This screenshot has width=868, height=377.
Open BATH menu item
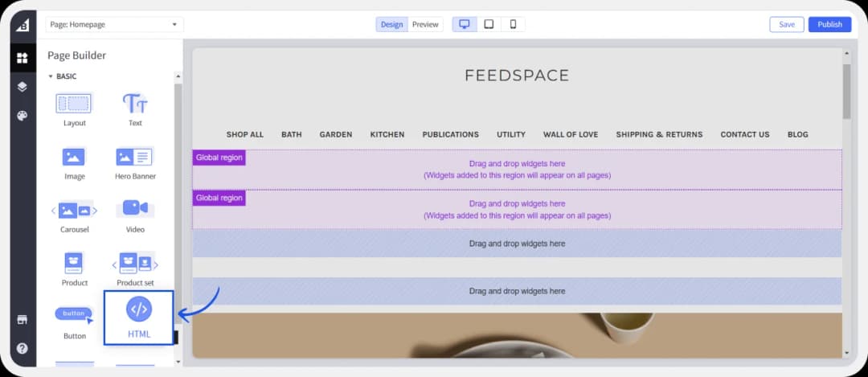pyautogui.click(x=292, y=134)
